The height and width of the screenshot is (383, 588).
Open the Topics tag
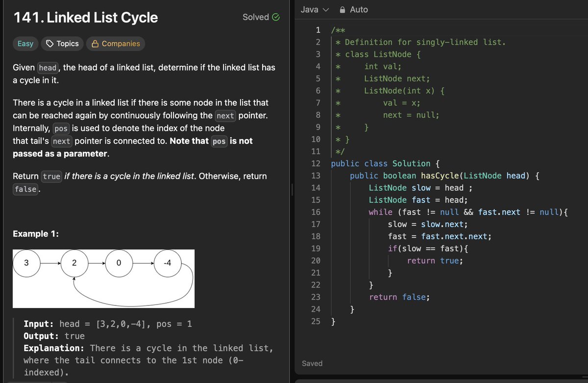tap(62, 44)
